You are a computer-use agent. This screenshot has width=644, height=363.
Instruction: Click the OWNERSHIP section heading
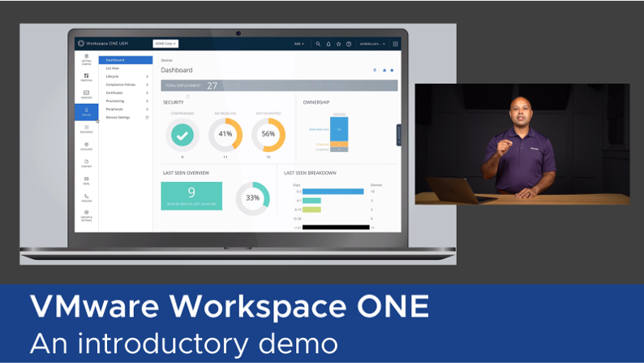click(316, 102)
